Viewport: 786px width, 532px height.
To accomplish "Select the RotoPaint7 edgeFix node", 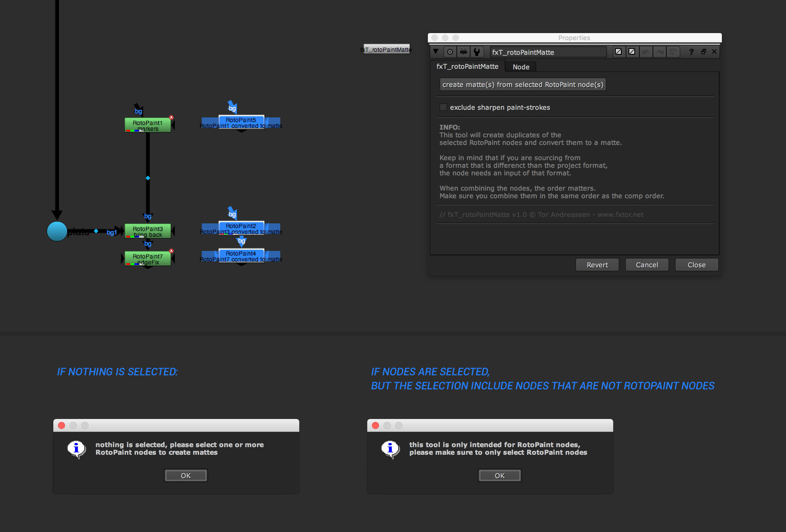I will 148,259.
